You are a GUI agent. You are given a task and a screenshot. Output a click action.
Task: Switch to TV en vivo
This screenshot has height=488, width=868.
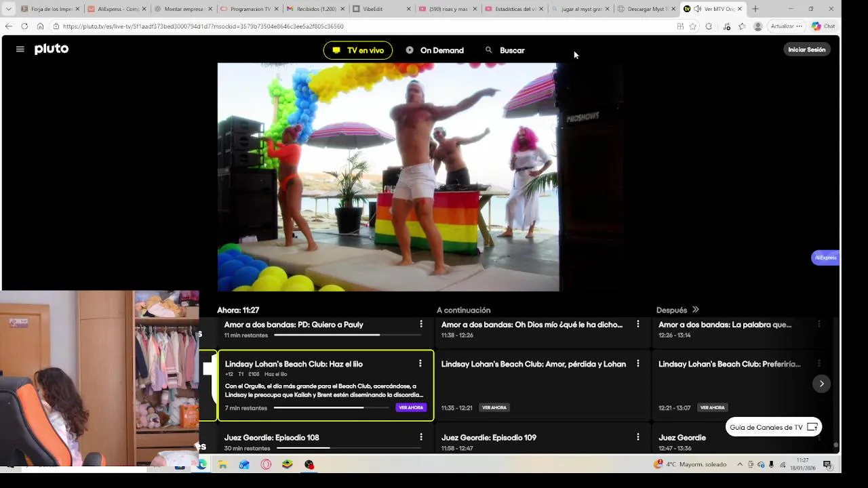358,50
